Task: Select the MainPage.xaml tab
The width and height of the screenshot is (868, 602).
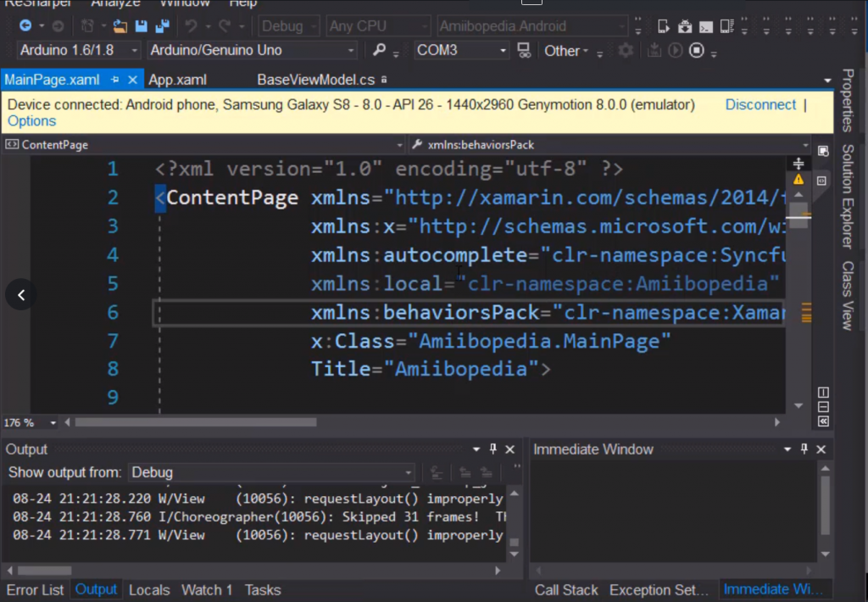Action: tap(52, 80)
